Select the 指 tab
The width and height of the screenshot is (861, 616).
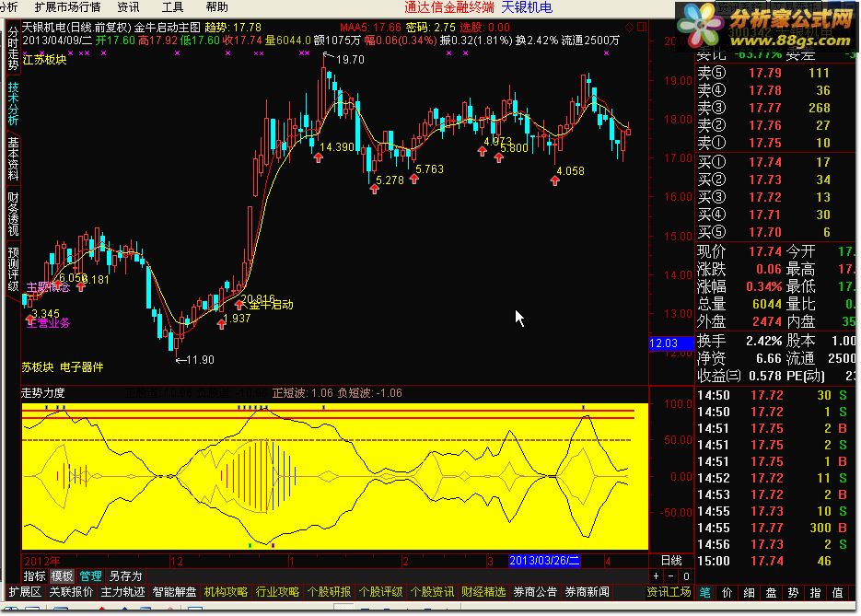click(816, 592)
